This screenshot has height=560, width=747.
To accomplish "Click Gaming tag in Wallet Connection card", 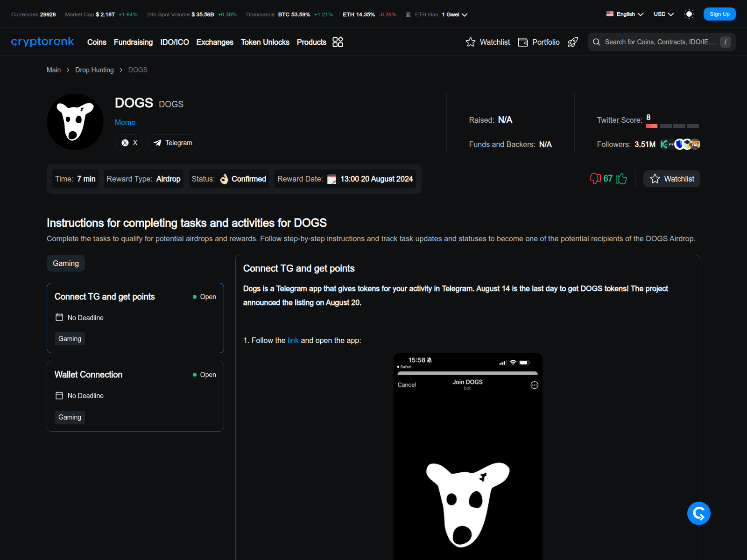I will coord(70,417).
